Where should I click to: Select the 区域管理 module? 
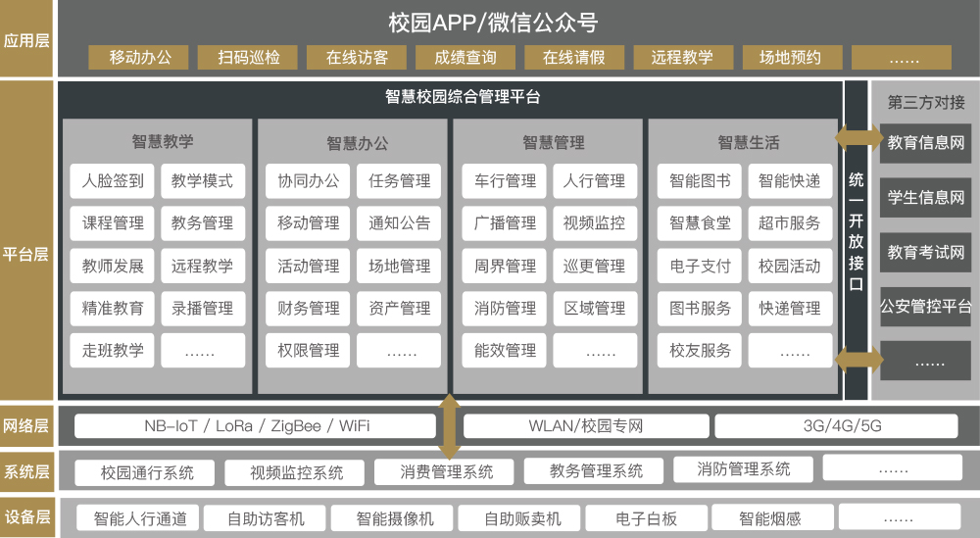point(595,308)
